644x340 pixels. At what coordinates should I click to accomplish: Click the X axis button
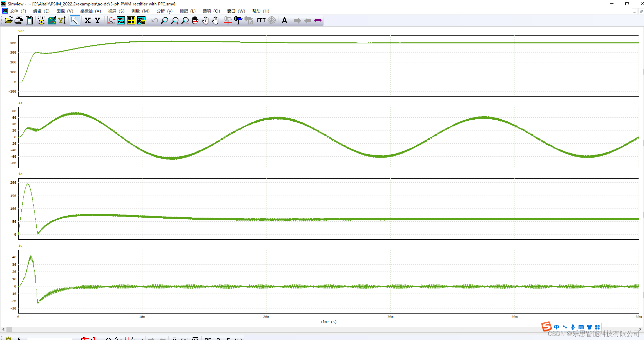pyautogui.click(x=87, y=20)
